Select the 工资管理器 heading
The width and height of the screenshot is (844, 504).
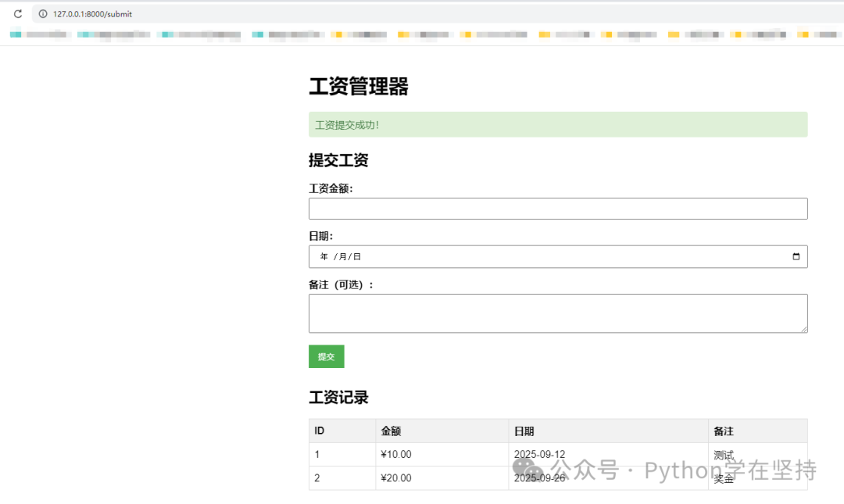coord(359,86)
